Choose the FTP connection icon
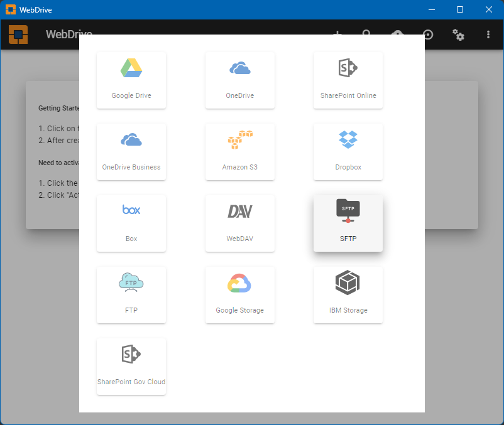The height and width of the screenshot is (425, 504). (x=131, y=294)
